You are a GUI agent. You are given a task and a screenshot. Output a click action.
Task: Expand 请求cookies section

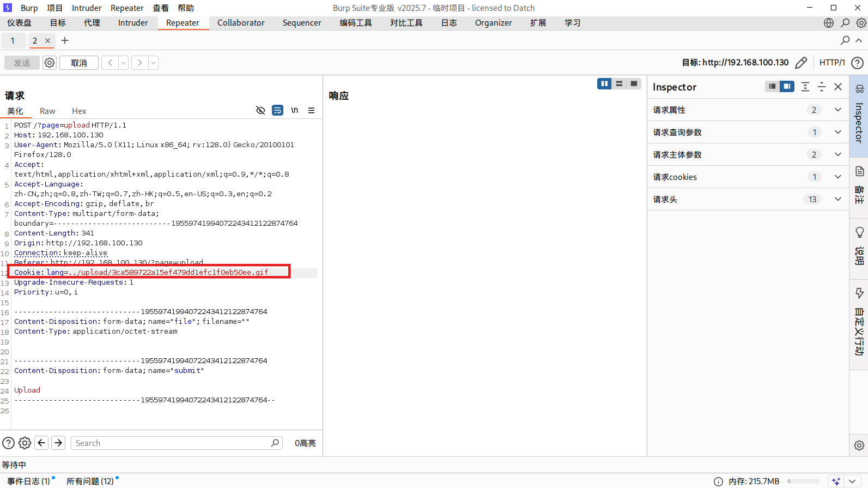click(748, 177)
